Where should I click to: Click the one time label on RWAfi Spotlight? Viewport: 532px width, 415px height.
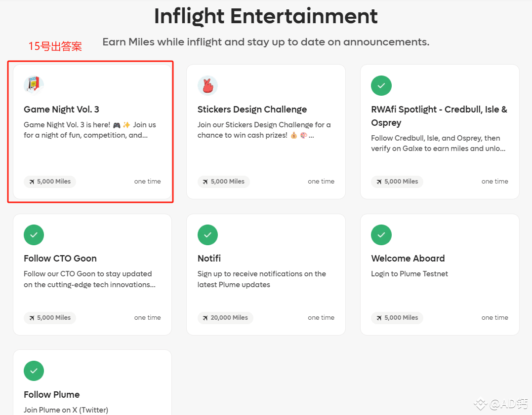[x=494, y=182]
